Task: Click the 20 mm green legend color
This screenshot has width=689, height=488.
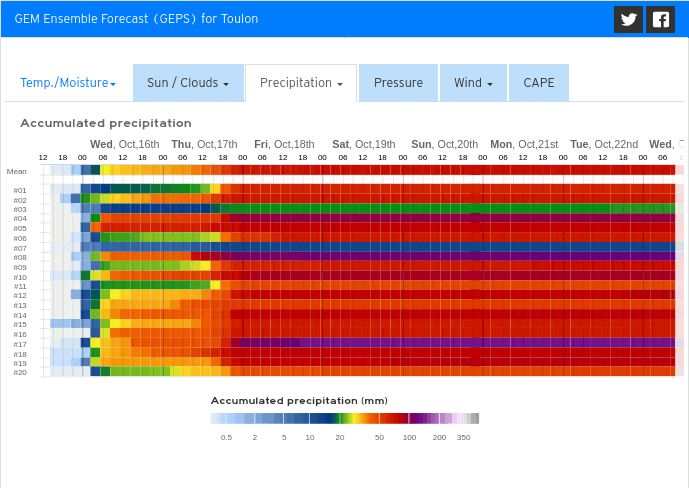Action: click(x=340, y=418)
